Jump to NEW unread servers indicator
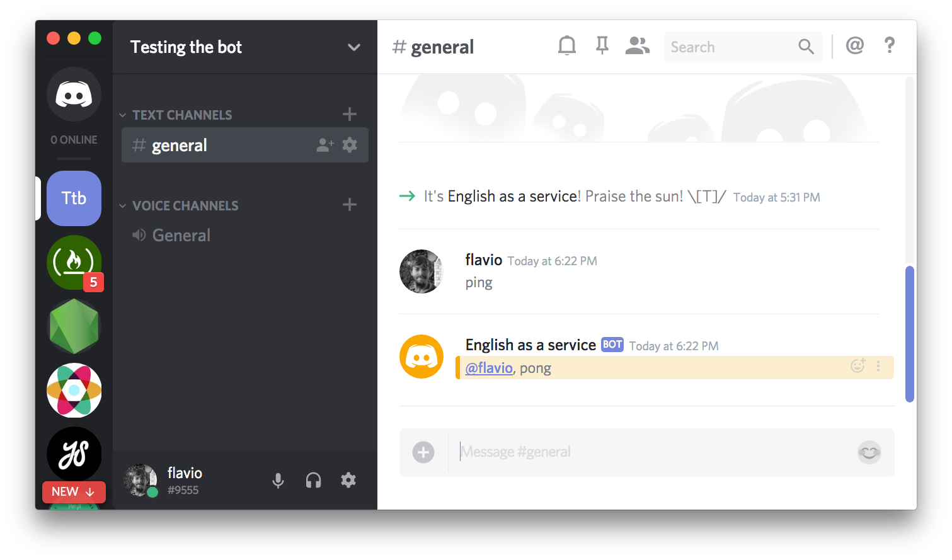 pos(74,492)
